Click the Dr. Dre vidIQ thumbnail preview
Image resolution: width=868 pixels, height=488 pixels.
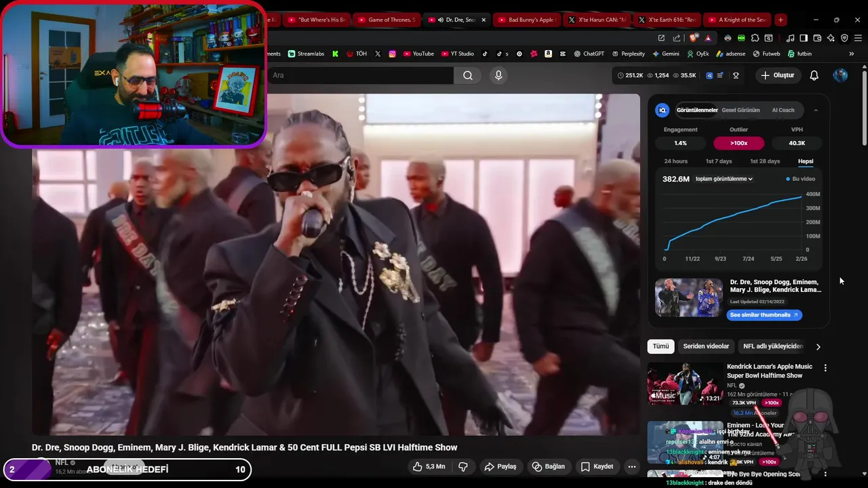click(689, 298)
